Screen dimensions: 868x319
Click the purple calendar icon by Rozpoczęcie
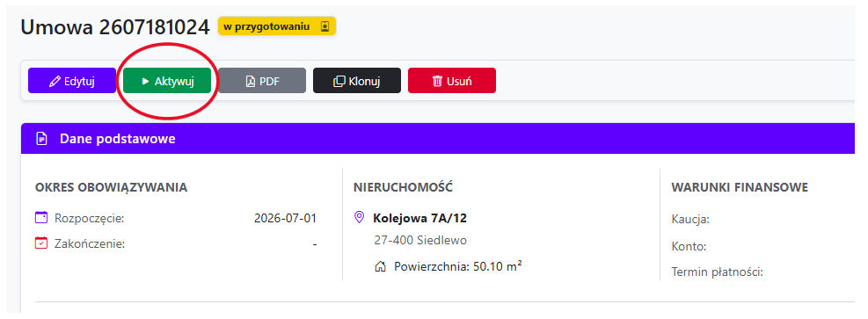(x=41, y=217)
